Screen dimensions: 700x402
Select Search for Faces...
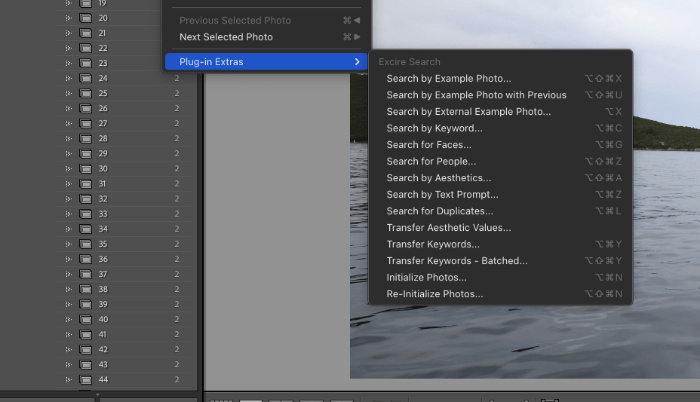point(500,145)
